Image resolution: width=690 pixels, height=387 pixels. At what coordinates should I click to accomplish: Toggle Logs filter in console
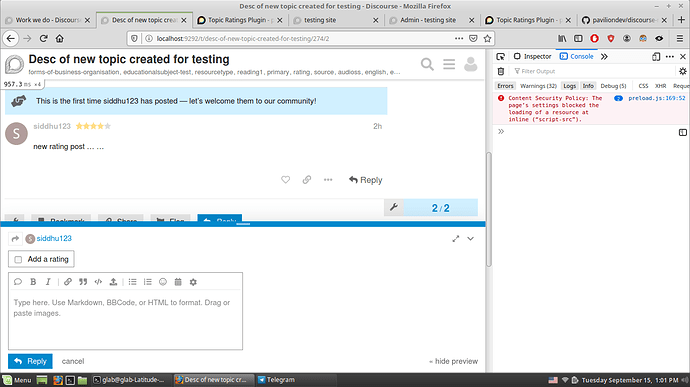coord(569,86)
